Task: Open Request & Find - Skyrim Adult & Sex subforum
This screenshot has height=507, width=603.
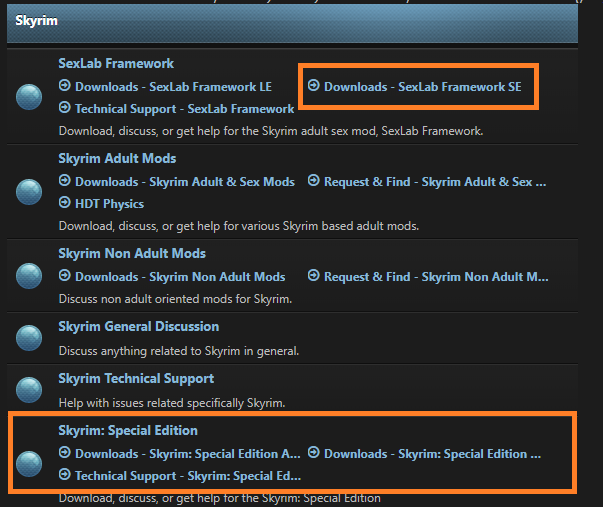Action: tap(435, 182)
